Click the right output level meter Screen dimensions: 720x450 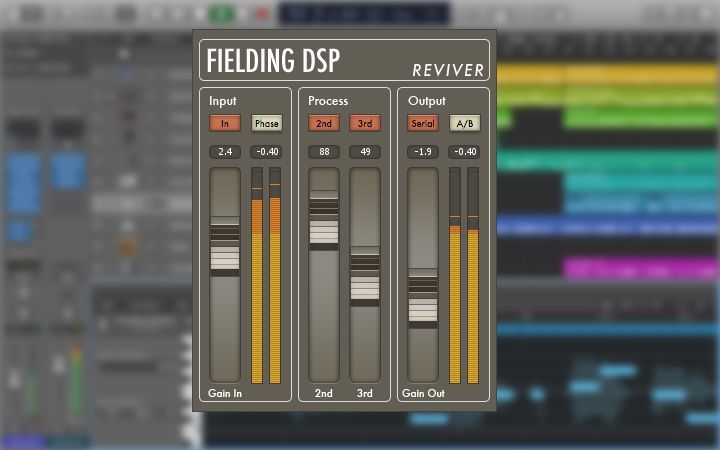tap(473, 276)
